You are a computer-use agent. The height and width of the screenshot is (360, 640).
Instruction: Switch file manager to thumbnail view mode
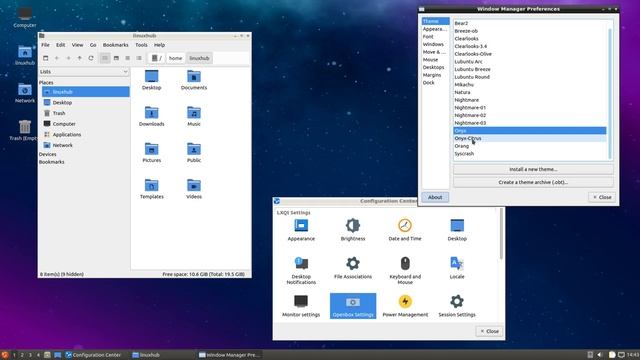point(116,58)
